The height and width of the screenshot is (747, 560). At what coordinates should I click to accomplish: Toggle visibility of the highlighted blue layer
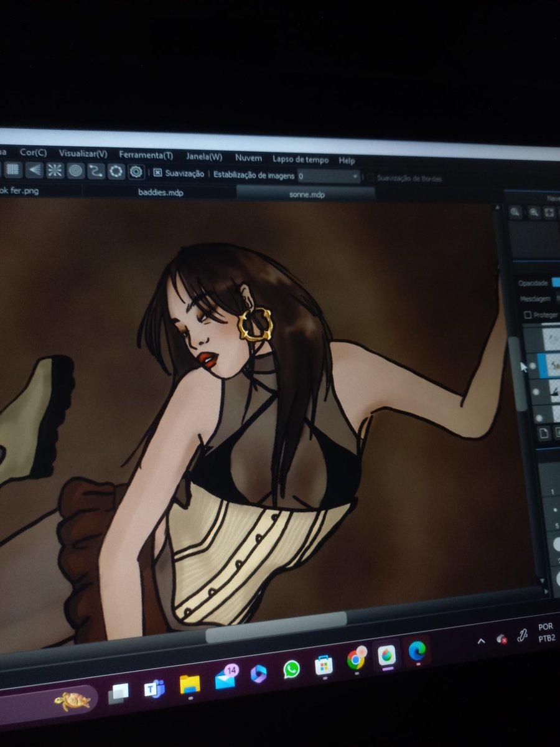(533, 367)
